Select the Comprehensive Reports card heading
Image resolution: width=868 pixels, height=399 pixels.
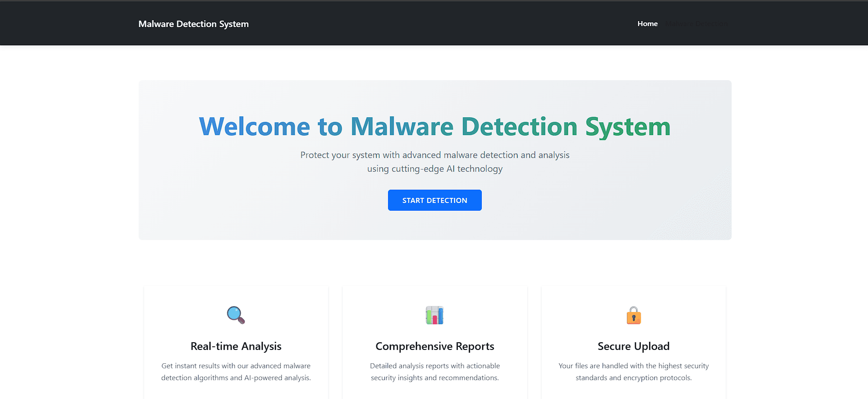click(434, 346)
